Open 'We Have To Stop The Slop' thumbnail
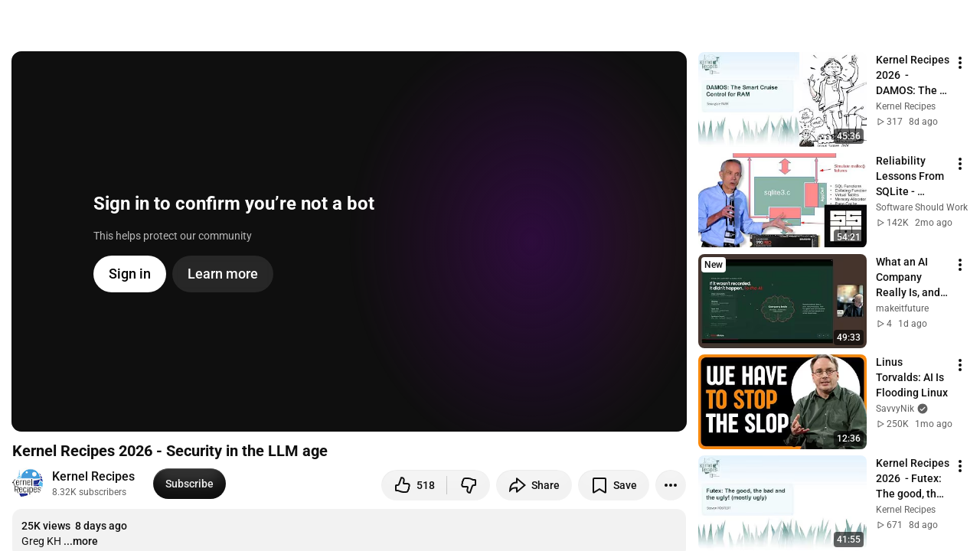Screen dimensions: 980x551 tap(782, 402)
